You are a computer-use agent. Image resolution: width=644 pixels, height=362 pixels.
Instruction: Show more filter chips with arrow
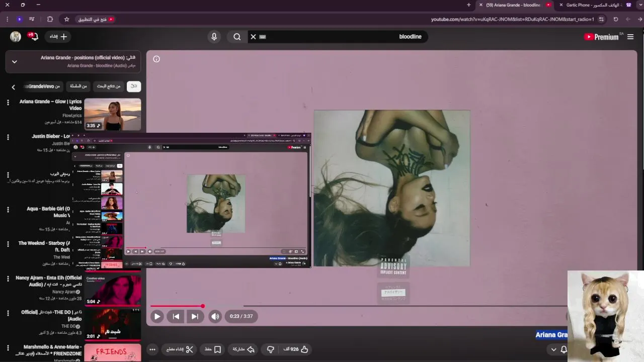[14, 87]
